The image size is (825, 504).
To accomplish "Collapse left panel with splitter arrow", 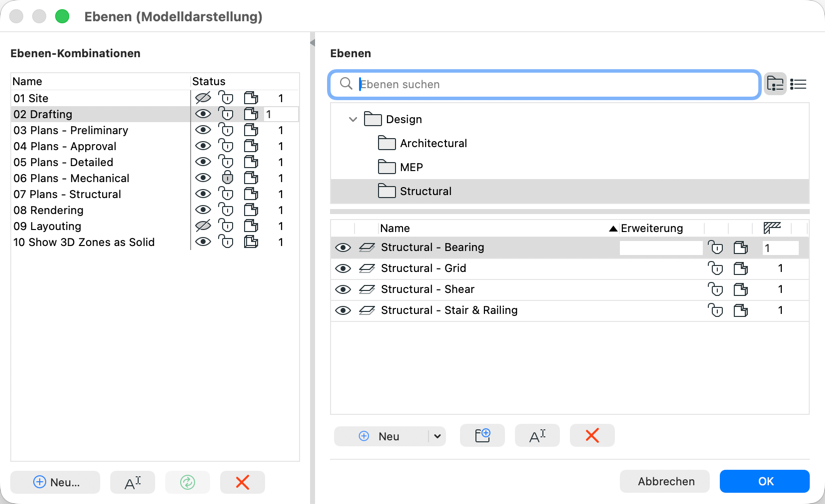I will click(x=313, y=43).
